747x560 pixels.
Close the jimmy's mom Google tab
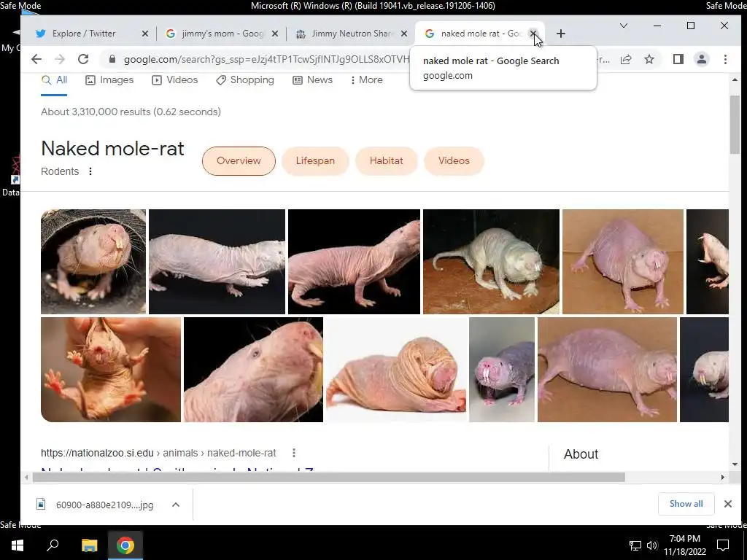275,34
